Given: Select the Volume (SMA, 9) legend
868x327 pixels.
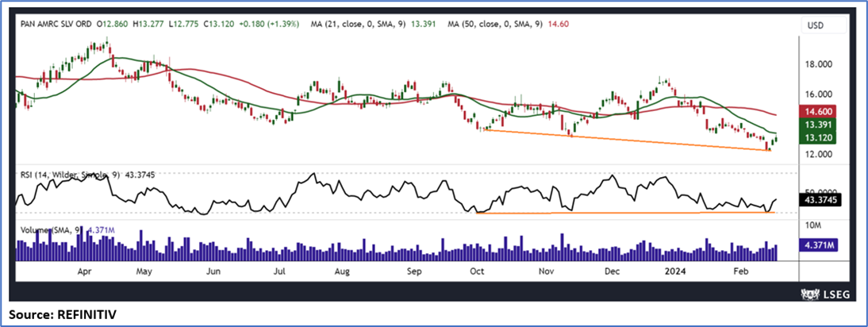Looking at the screenshot, I should pos(51,229).
